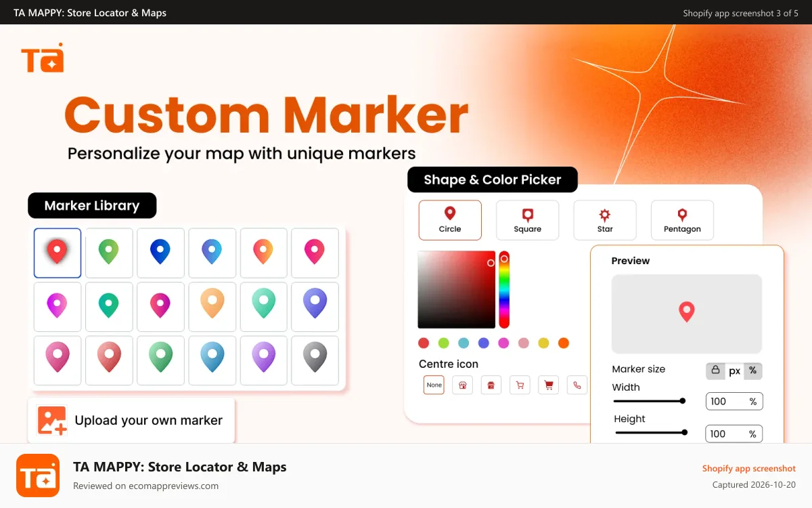Select the small teal marker
Viewport: 812px width, 508px height.
click(109, 307)
